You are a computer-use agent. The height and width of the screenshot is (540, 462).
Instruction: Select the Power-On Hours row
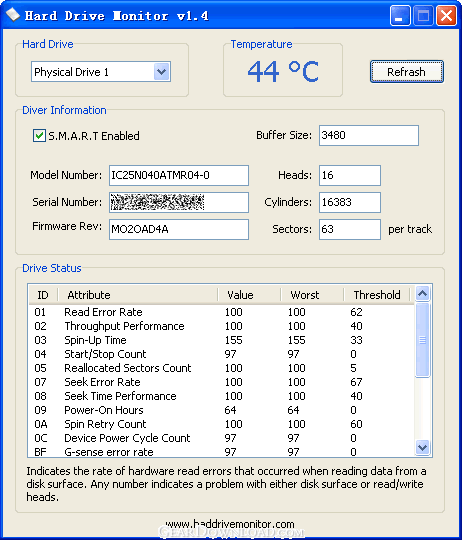(x=221, y=410)
